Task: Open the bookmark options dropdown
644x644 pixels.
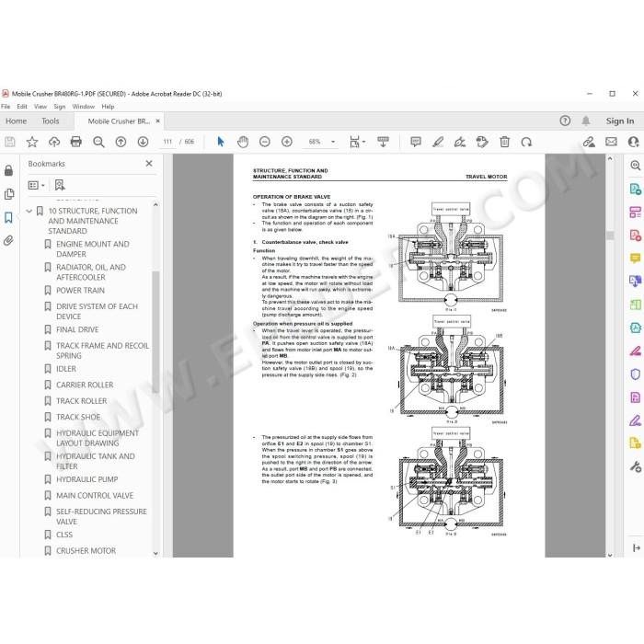Action: click(x=36, y=185)
